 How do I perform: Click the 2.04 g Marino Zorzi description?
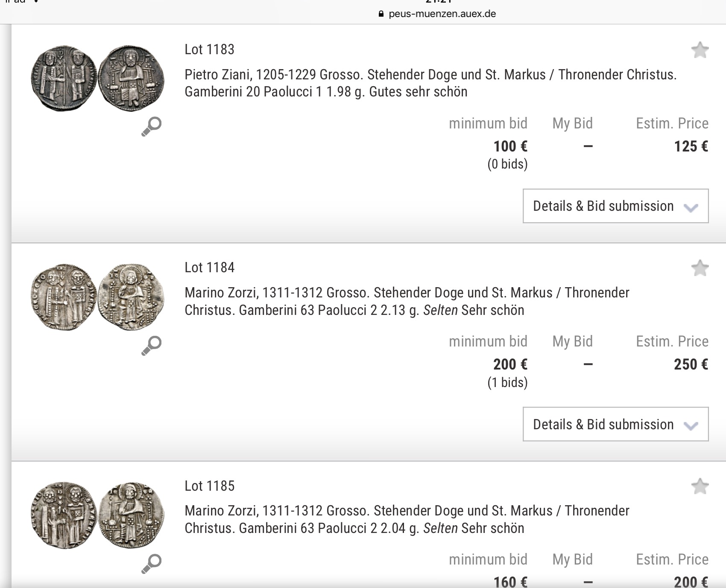pos(407,519)
